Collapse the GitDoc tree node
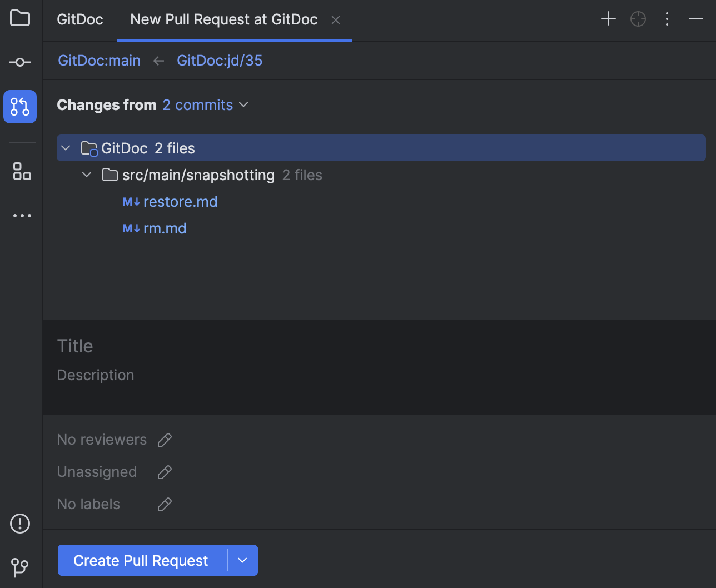 point(66,148)
